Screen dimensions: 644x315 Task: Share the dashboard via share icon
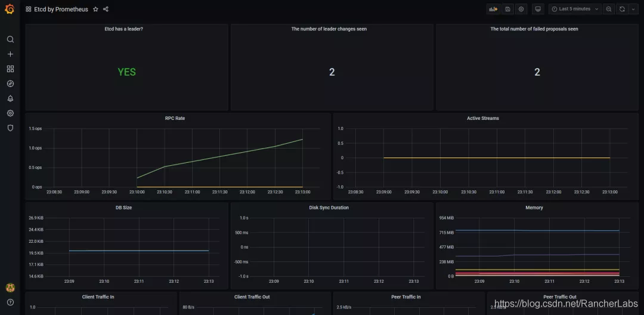coord(106,9)
